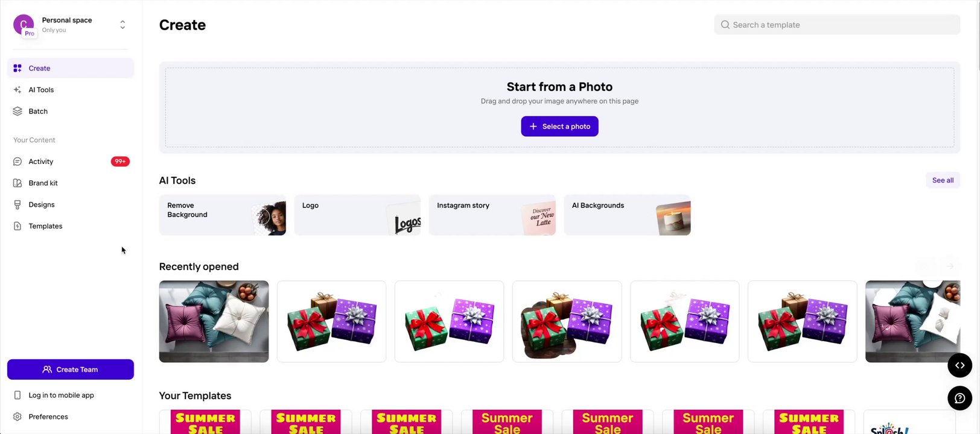980x434 pixels.
Task: Click the black code brackets floating icon
Action: tap(959, 365)
